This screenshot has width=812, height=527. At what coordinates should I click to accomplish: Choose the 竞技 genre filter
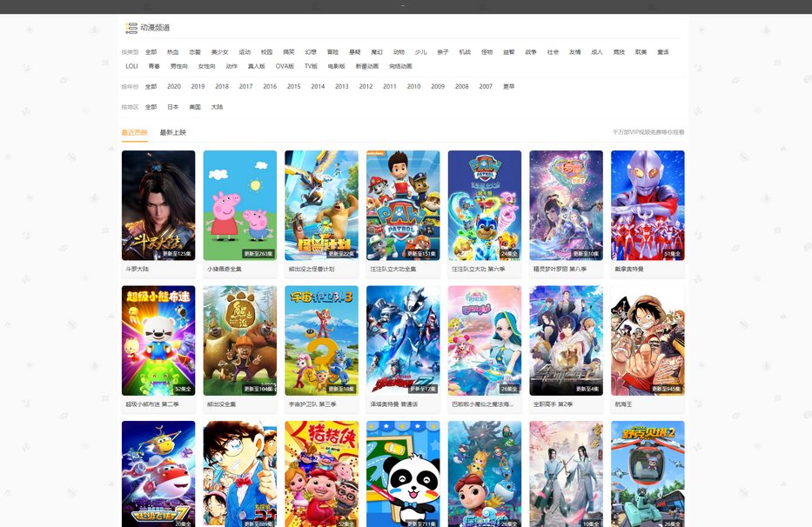[619, 52]
